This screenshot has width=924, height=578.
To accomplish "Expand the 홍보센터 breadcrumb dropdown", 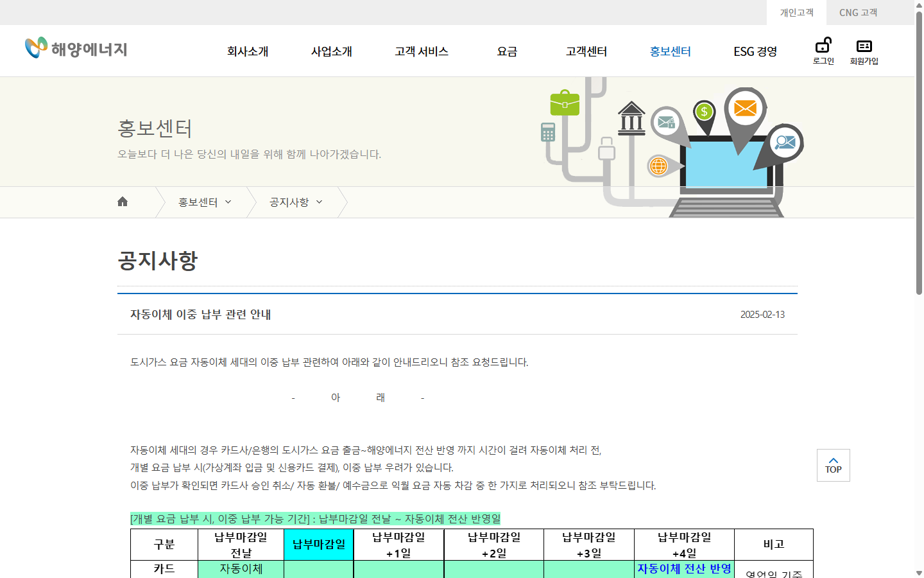I will tap(205, 202).
